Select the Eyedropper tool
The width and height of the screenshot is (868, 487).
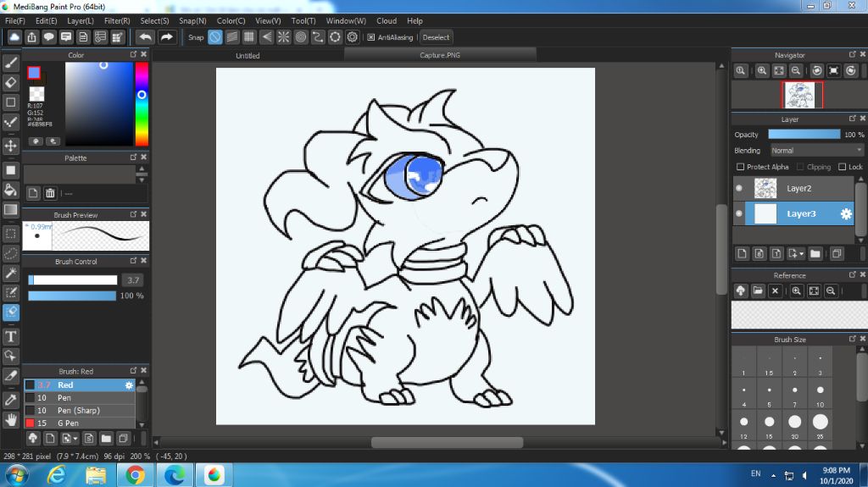(10, 400)
